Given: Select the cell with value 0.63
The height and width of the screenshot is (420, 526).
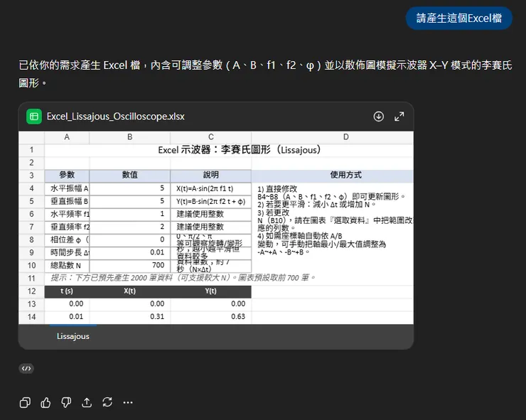Looking at the screenshot, I should pos(210,317).
